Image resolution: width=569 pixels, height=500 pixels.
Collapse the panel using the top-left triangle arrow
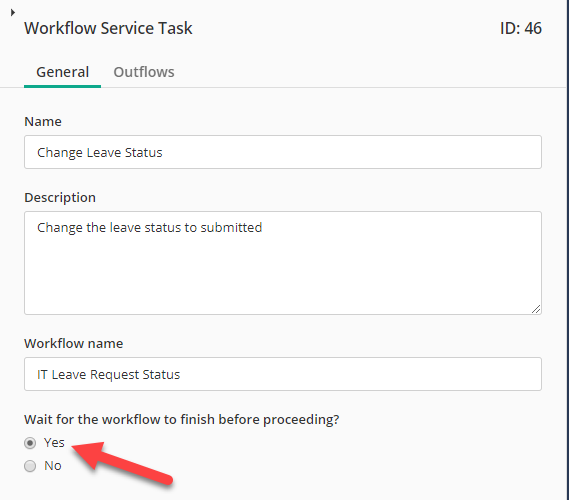tap(13, 13)
